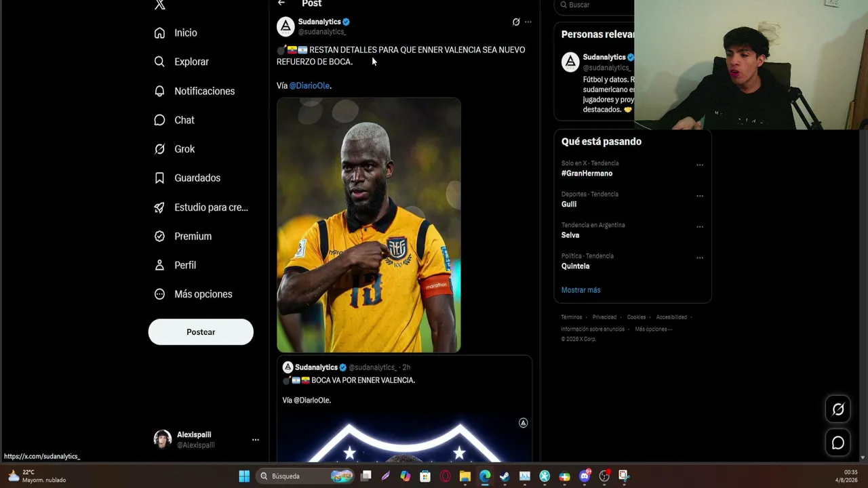
Task: Expand Más opciones in the footer
Action: pyautogui.click(x=654, y=329)
